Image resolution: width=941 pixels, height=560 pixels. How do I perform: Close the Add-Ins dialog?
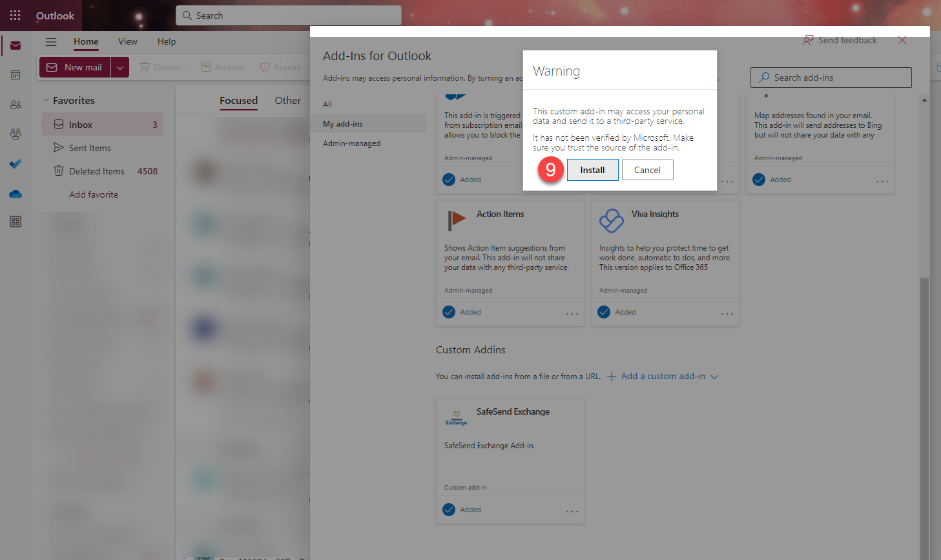point(902,40)
